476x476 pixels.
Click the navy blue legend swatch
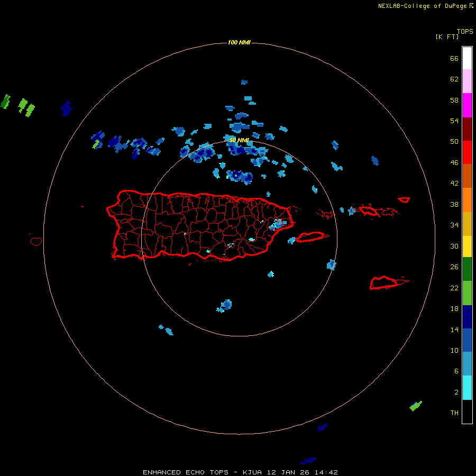(x=467, y=317)
